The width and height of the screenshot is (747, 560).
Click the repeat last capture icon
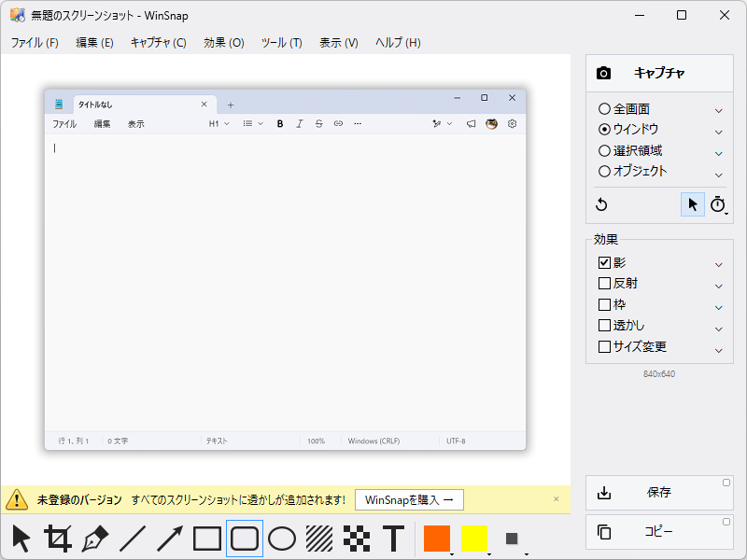click(601, 204)
